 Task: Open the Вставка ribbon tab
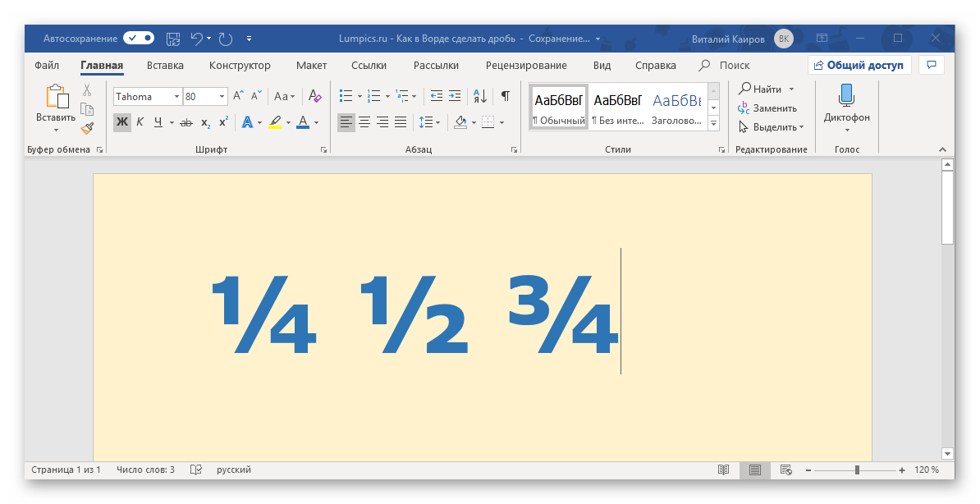point(165,66)
